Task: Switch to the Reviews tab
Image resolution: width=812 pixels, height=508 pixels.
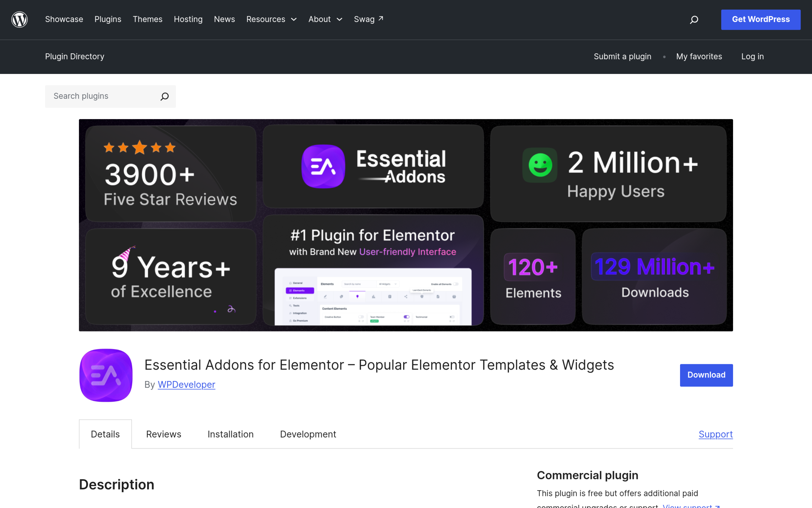Action: pyautogui.click(x=164, y=434)
